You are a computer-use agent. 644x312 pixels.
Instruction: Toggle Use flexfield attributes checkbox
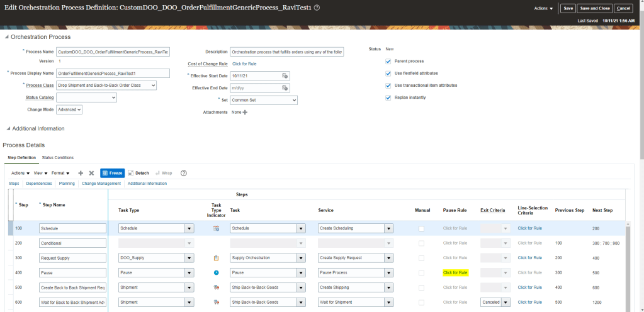point(388,73)
